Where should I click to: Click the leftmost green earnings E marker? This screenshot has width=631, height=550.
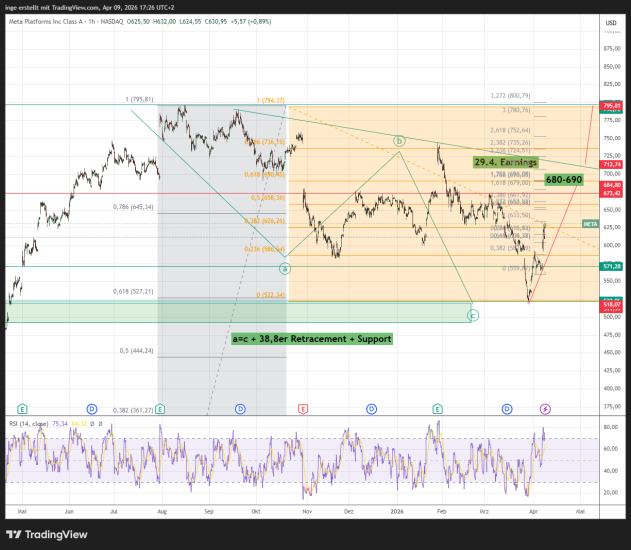tap(22, 409)
